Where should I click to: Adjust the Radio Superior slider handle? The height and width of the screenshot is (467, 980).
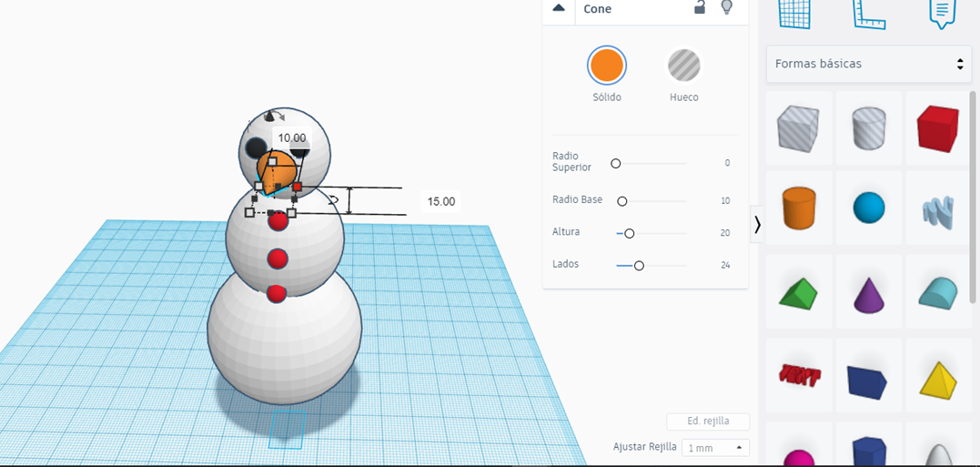coord(616,163)
